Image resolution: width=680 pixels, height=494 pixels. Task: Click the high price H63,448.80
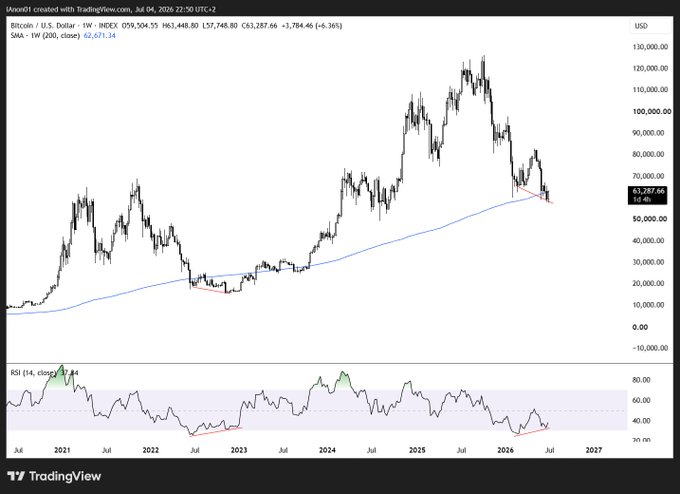pyautogui.click(x=180, y=26)
